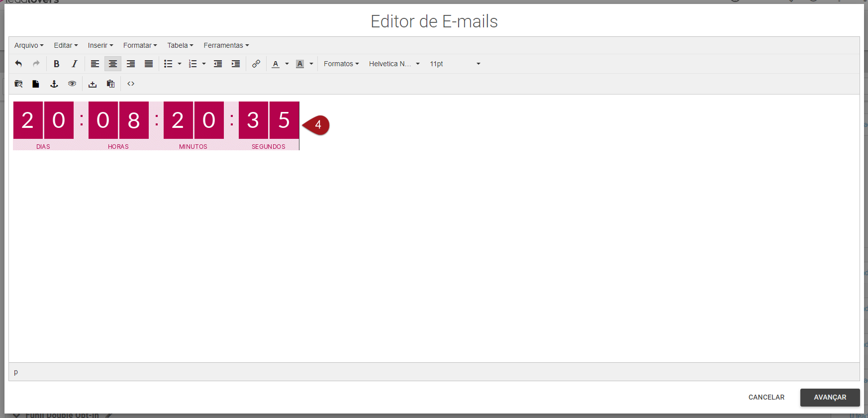Insert an anchor using the anchor icon
The width and height of the screenshot is (868, 418).
pos(54,84)
